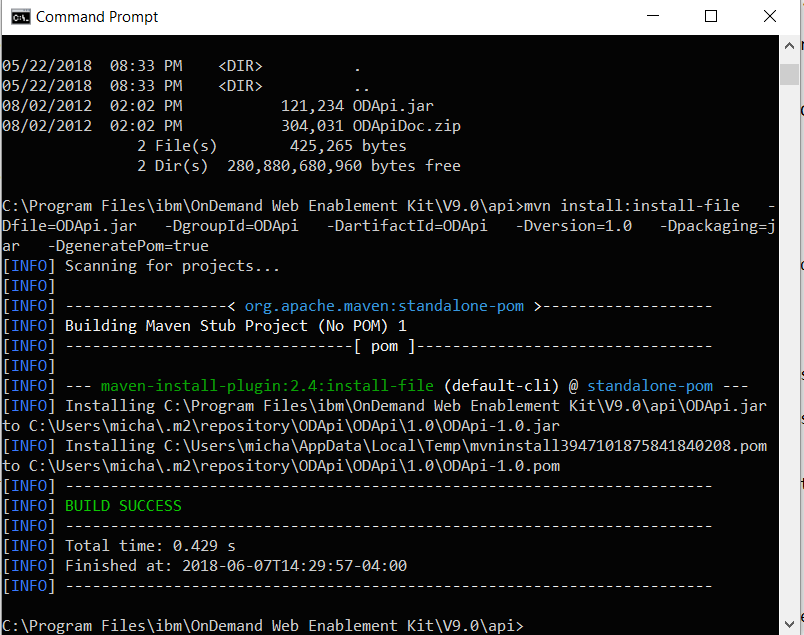Viewport: 804px width, 635px height.
Task: Click the ODApi-1.0.pom repository path
Action: click(x=294, y=466)
